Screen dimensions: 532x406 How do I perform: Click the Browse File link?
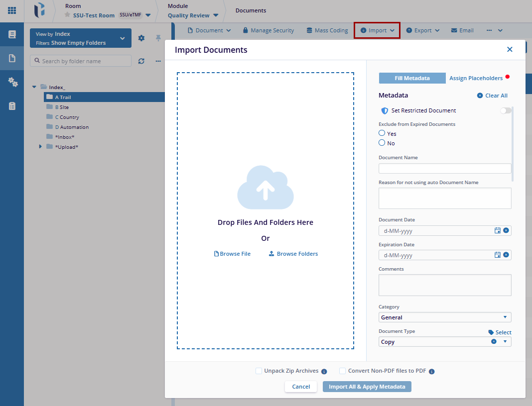tap(232, 254)
